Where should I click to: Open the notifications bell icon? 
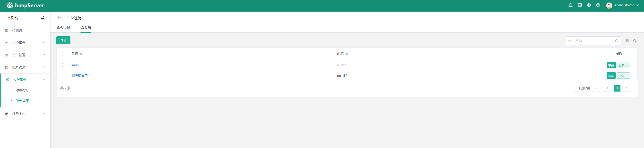click(x=570, y=5)
